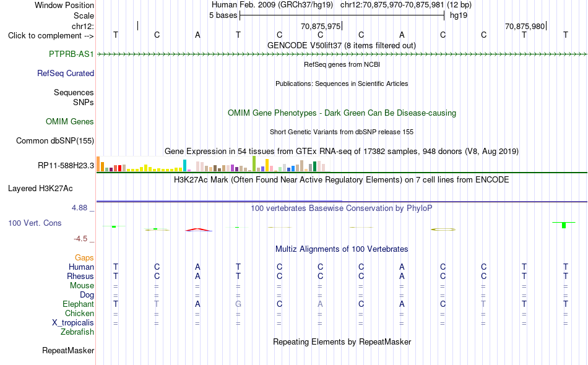The image size is (588, 365).
Task: Open the GTEx Gene Expression track title
Action: (342, 152)
